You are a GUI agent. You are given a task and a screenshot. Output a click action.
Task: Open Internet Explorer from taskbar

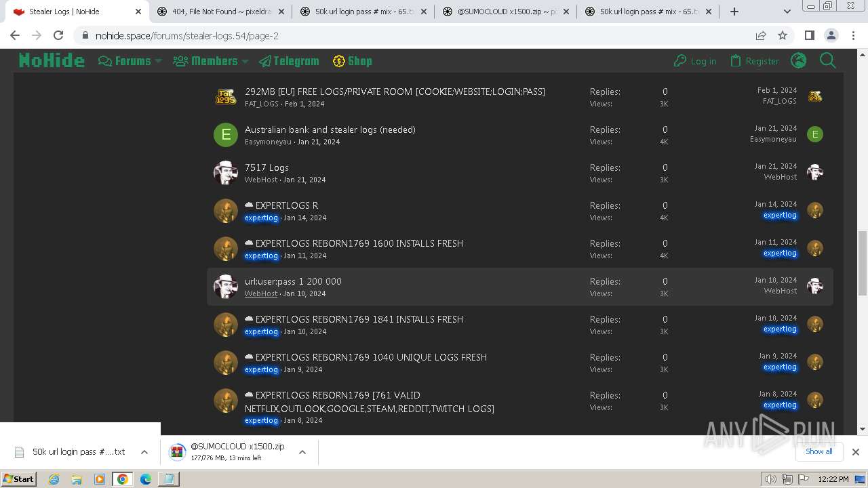(x=54, y=479)
